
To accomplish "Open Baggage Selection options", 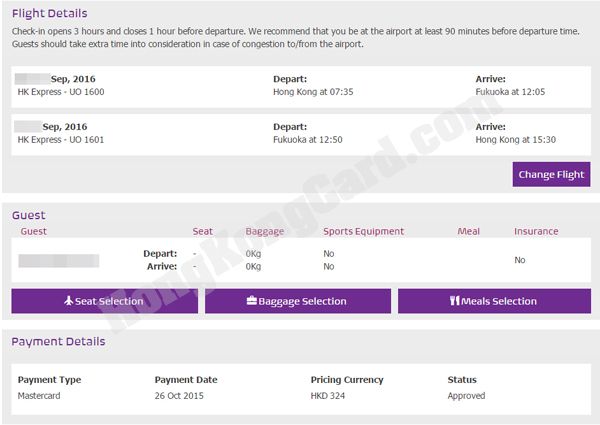I will pyautogui.click(x=297, y=301).
